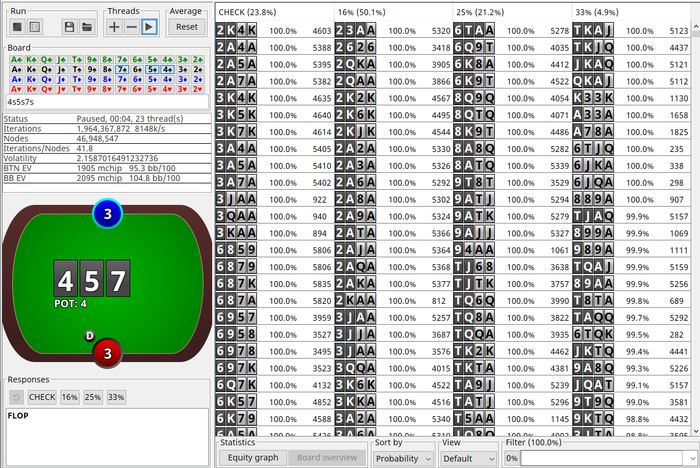700x468 pixels.
Task: Open a saved file with the folder icon
Action: (87, 27)
